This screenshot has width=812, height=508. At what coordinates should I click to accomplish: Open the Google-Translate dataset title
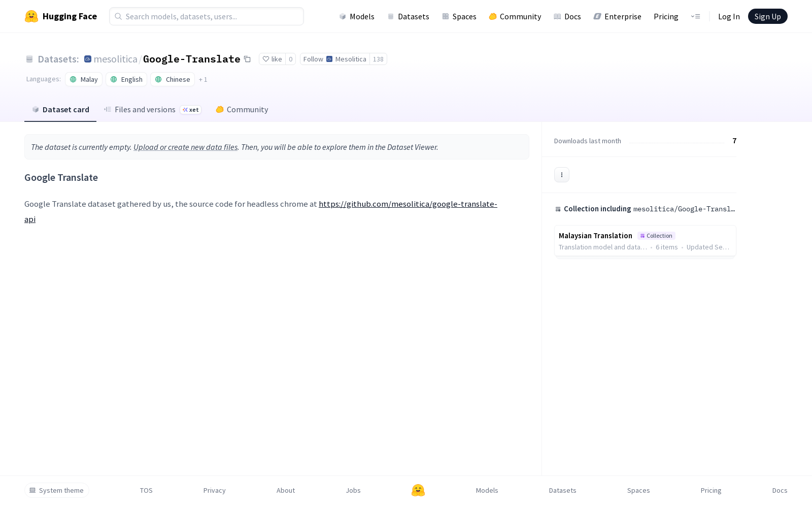coord(191,59)
